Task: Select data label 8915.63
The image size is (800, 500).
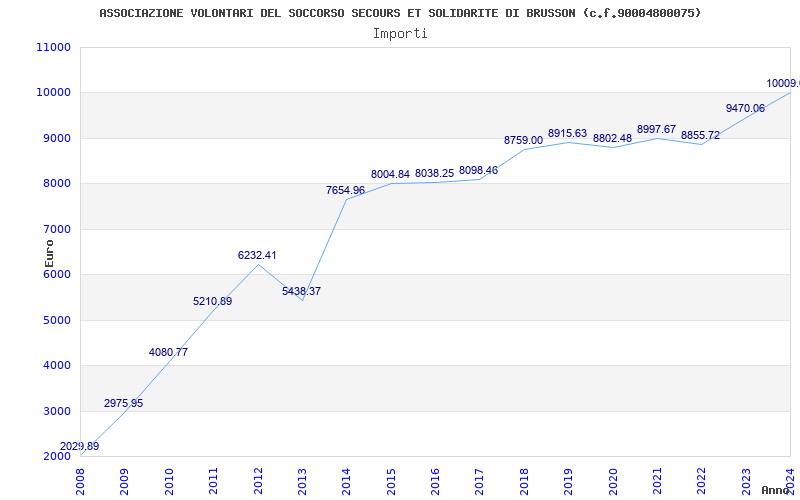Action: click(x=567, y=134)
